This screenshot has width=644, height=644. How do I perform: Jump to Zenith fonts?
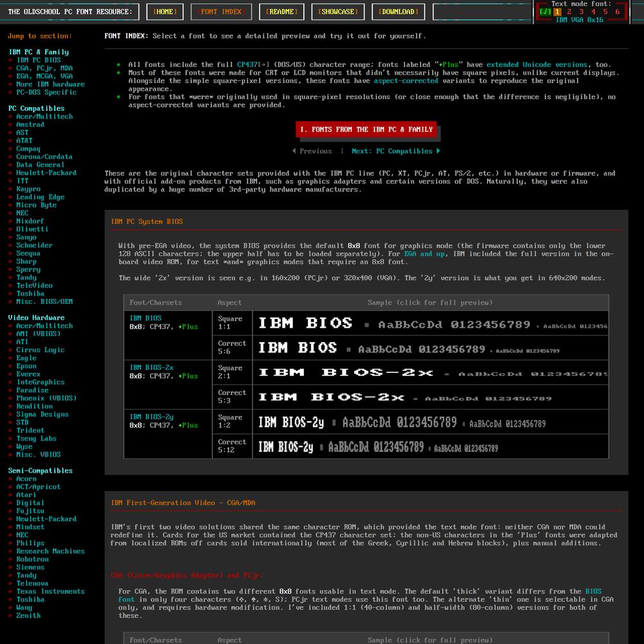coord(28,616)
